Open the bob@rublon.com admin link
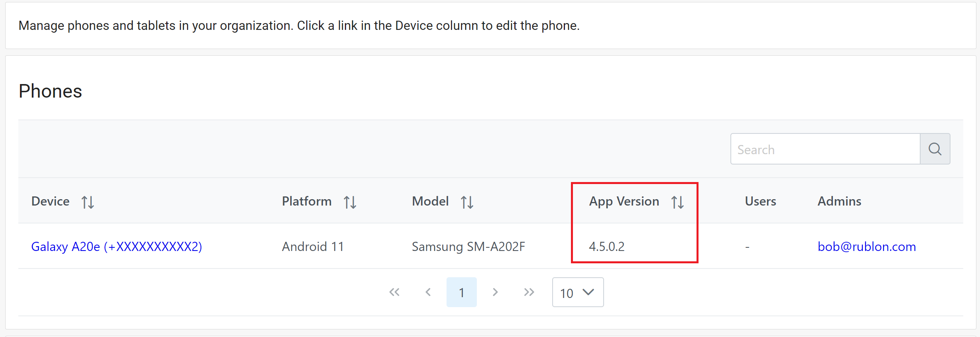 (x=866, y=247)
